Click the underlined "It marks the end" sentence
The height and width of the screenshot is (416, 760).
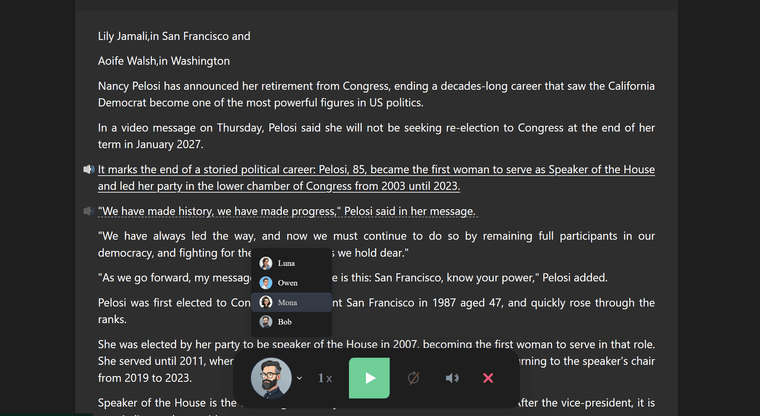coord(376,178)
